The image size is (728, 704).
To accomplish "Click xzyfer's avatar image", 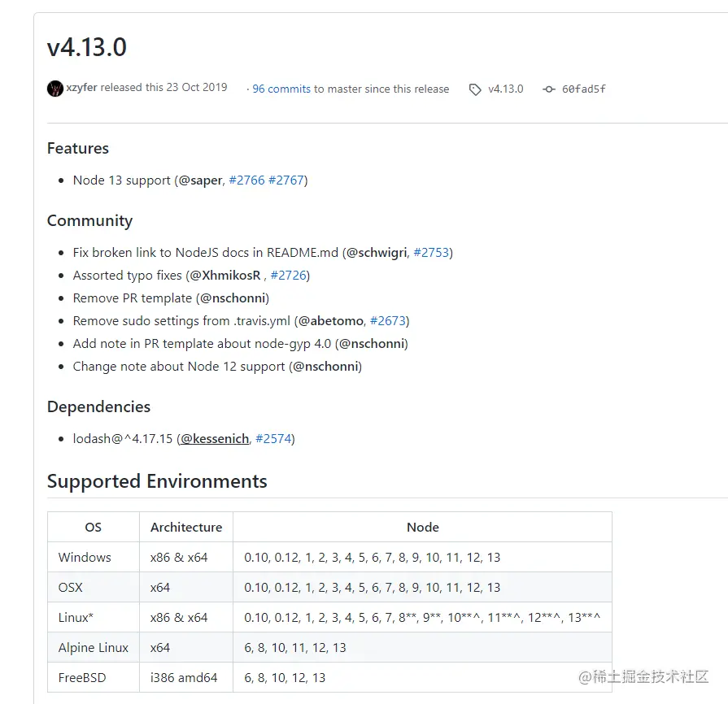I will coord(55,88).
